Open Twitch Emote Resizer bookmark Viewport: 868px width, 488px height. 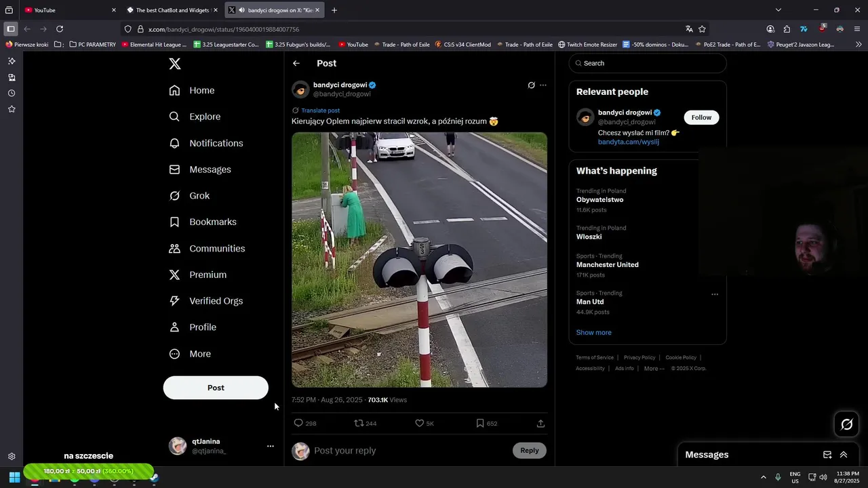point(587,45)
